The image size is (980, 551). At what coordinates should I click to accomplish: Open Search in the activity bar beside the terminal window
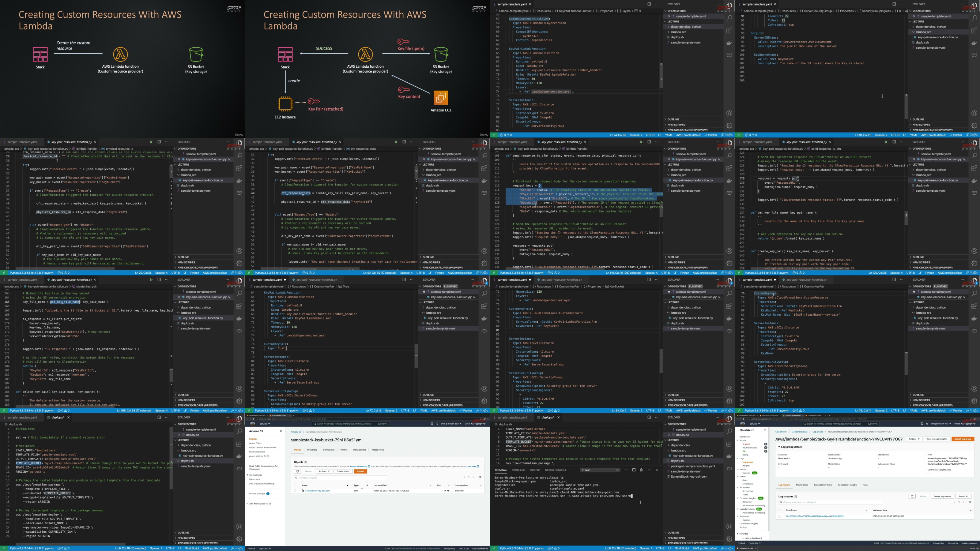pyautogui.click(x=729, y=431)
